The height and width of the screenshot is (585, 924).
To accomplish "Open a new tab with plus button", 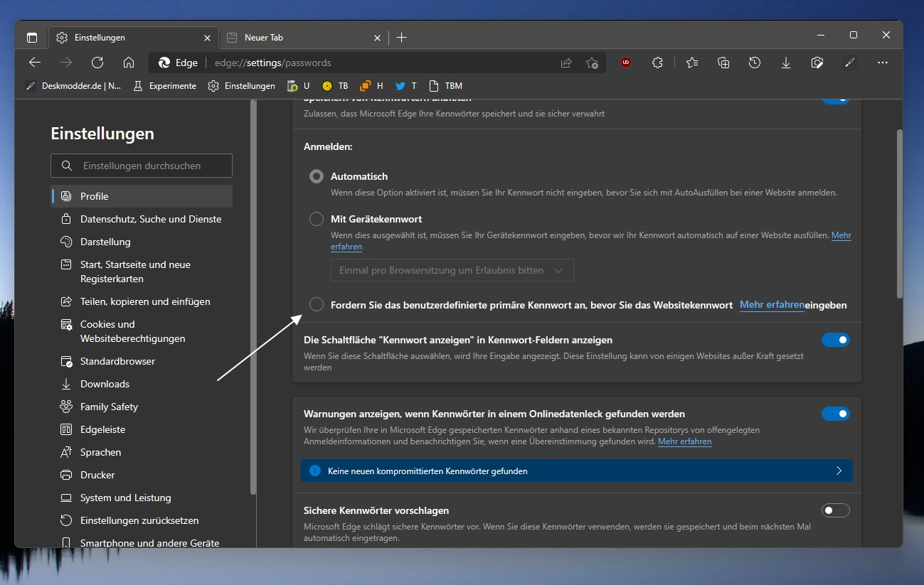I will tap(401, 38).
